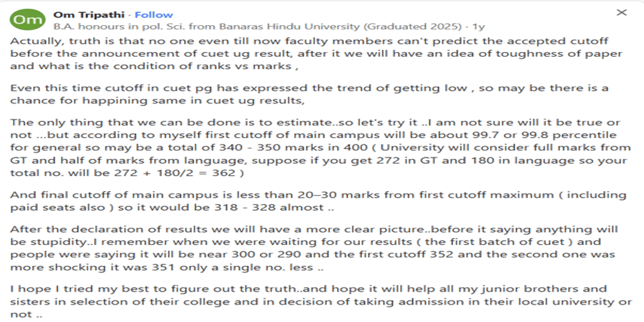The height and width of the screenshot is (322, 644).
Task: Click paragraph starting "I hope I tried my best"
Action: click(321, 302)
